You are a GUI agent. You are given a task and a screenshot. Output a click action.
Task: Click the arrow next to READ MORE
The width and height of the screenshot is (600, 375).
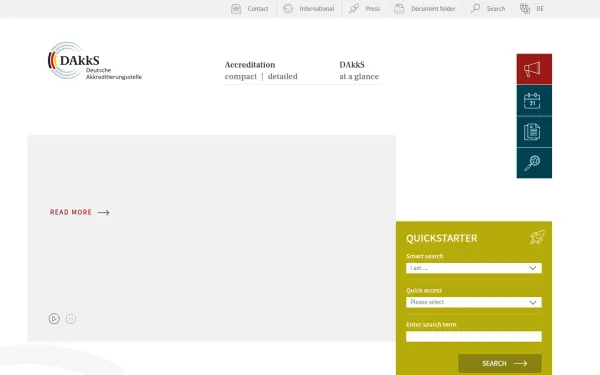[x=103, y=212]
